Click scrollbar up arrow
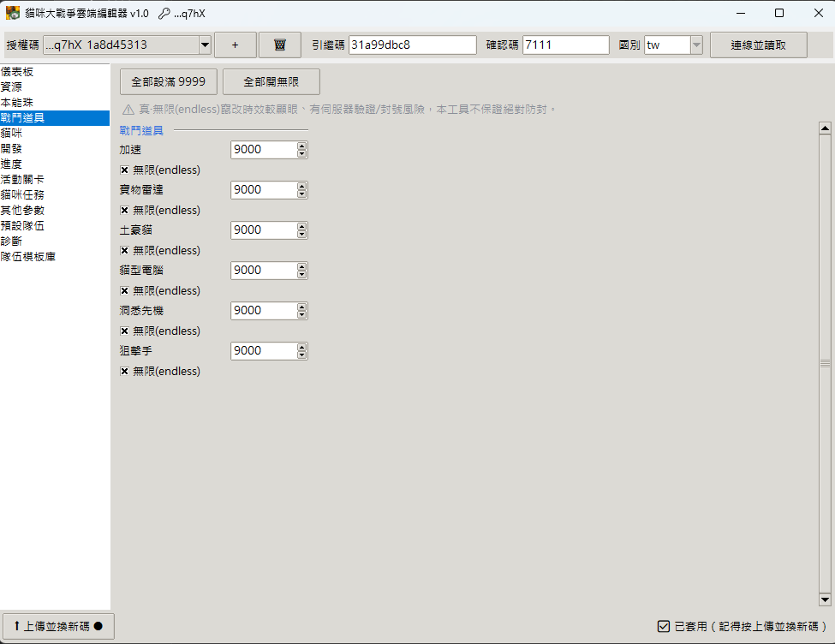The width and height of the screenshot is (835, 644). point(825,128)
